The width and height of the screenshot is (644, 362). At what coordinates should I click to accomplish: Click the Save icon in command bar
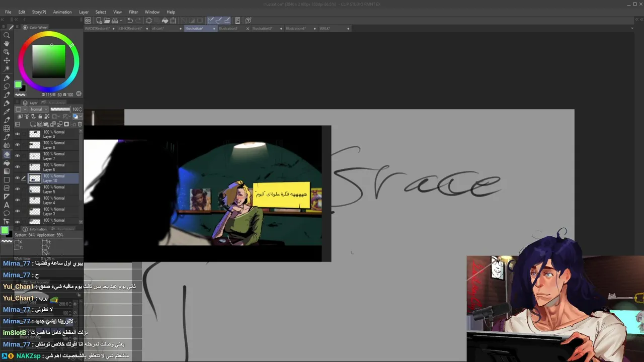point(115,21)
